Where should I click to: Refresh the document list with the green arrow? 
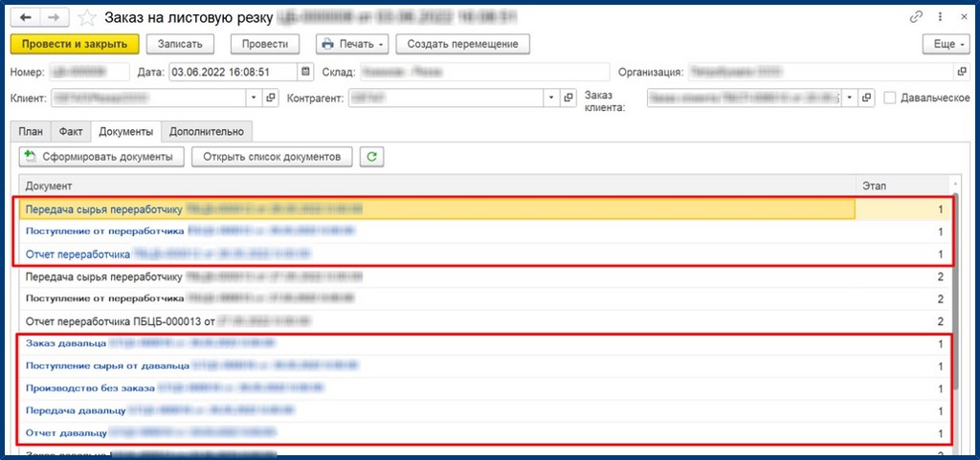(371, 157)
